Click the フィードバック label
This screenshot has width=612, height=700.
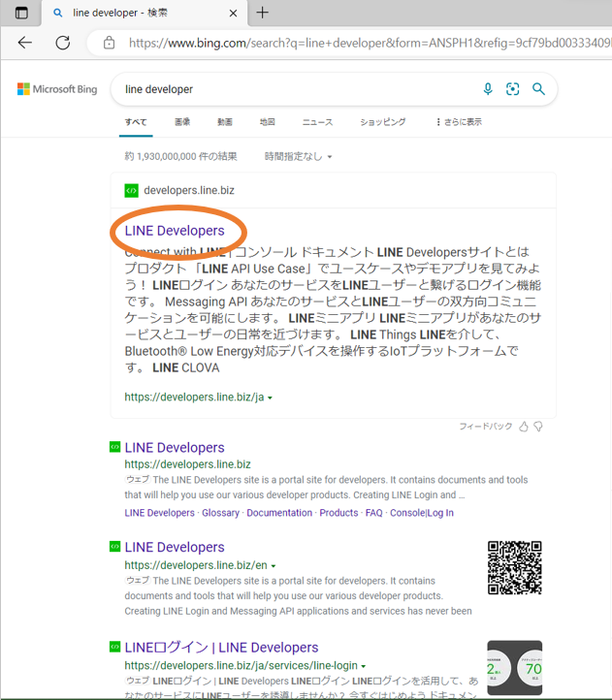(486, 427)
